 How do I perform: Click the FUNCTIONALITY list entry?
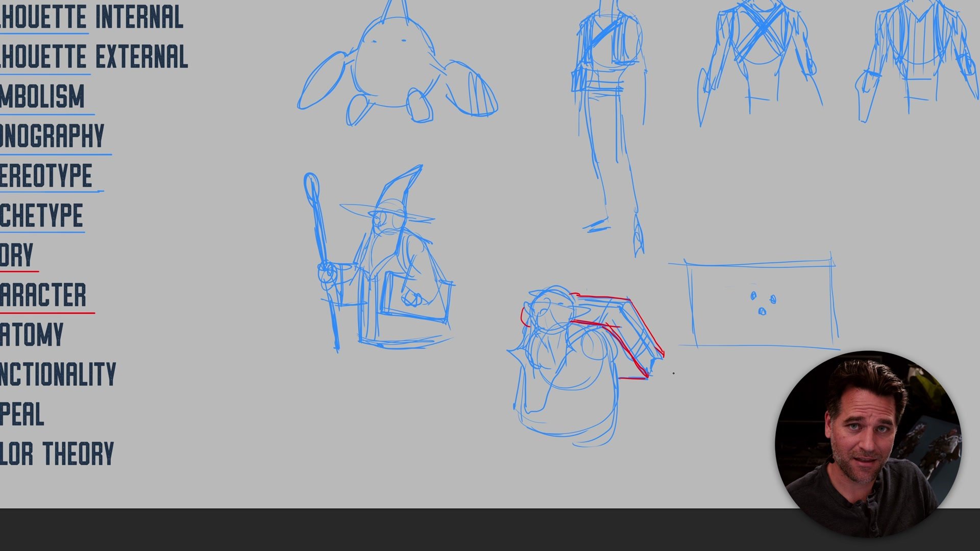point(58,375)
